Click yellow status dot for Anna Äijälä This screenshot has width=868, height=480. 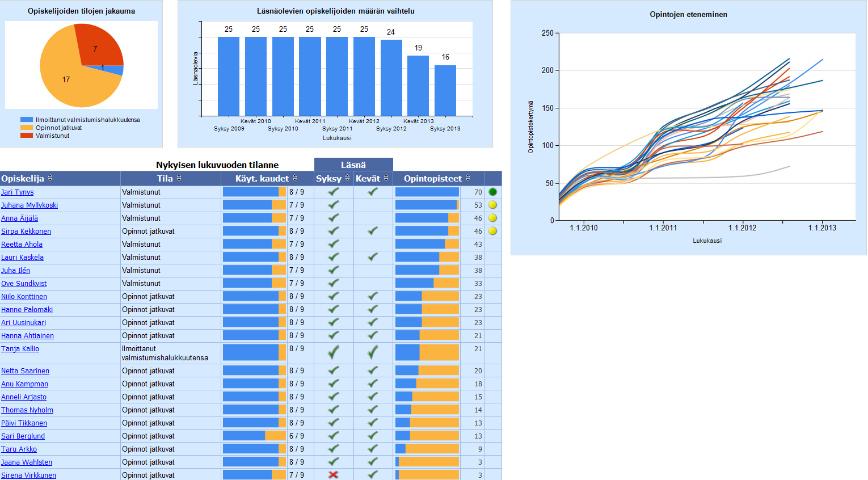492,218
